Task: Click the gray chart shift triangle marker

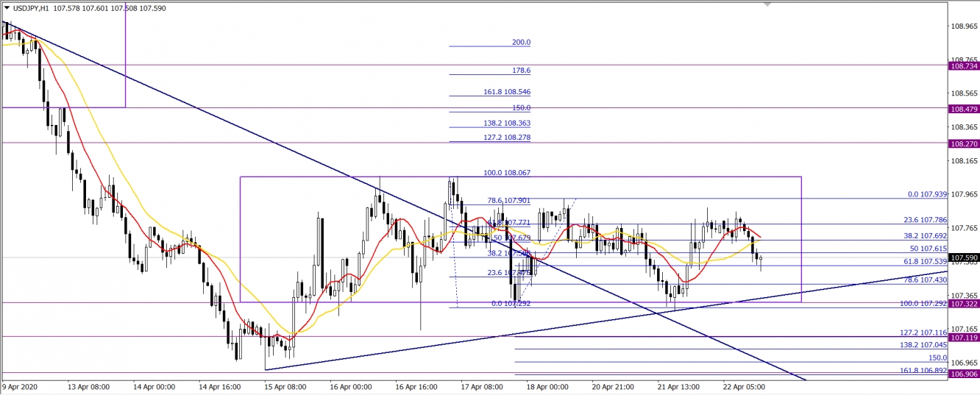Action: 768,4
